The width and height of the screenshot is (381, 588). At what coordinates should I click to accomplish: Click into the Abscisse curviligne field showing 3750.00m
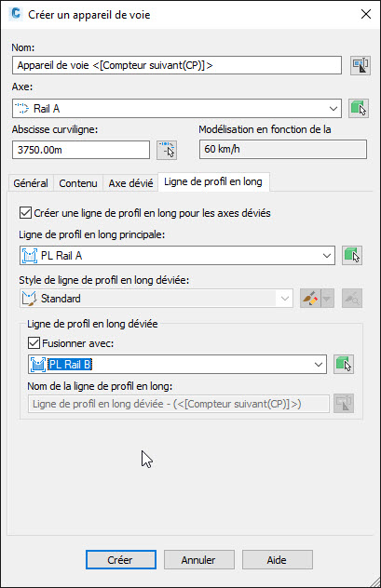pyautogui.click(x=81, y=150)
